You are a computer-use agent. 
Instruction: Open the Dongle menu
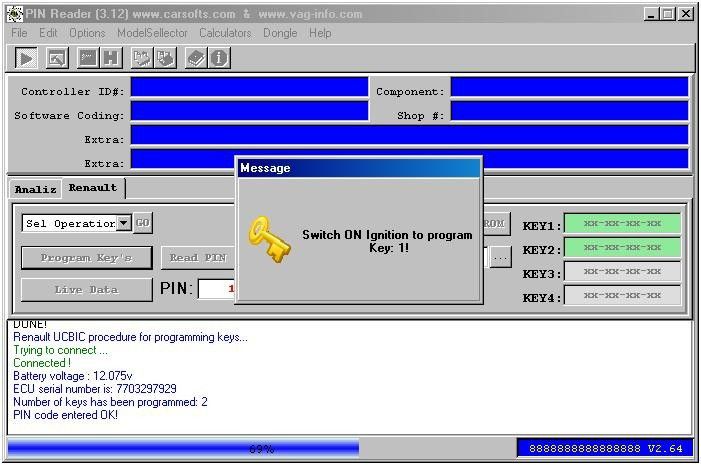point(280,33)
